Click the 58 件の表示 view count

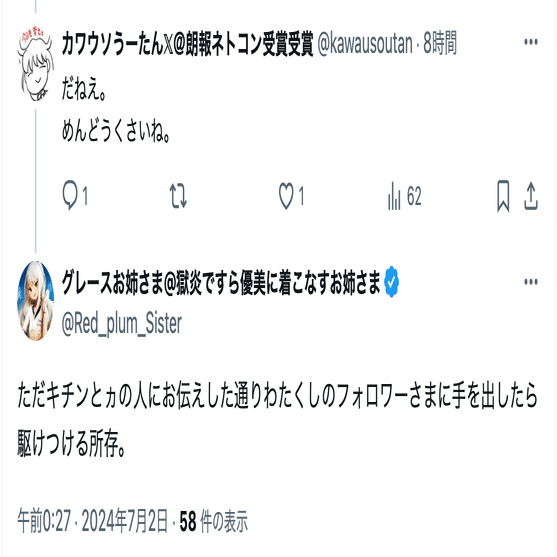coord(213,521)
